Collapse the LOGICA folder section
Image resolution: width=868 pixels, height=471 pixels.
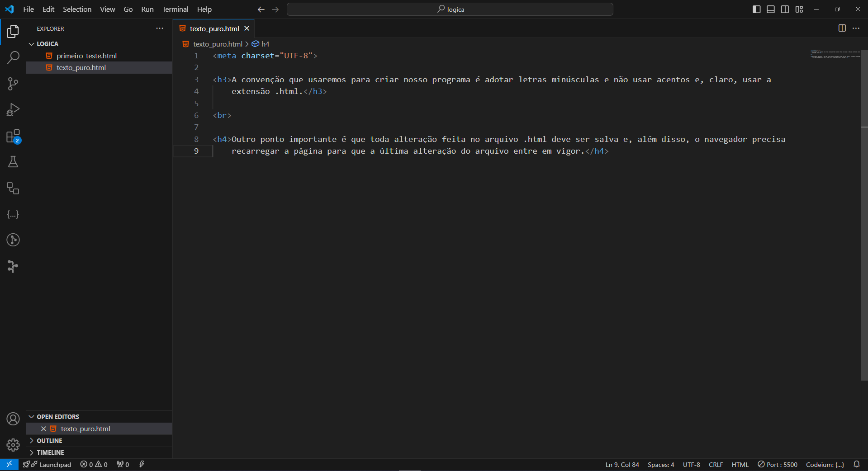(99, 44)
